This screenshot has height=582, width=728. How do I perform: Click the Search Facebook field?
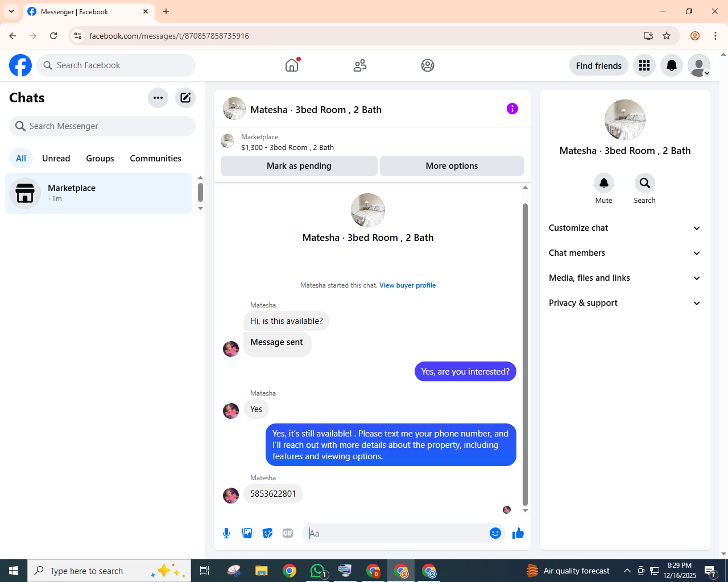[x=116, y=65]
